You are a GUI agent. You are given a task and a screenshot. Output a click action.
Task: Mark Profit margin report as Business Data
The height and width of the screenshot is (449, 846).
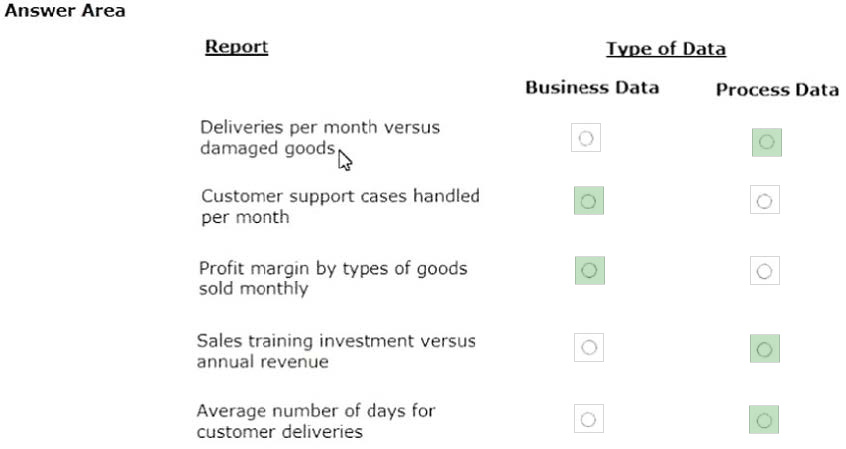point(589,270)
